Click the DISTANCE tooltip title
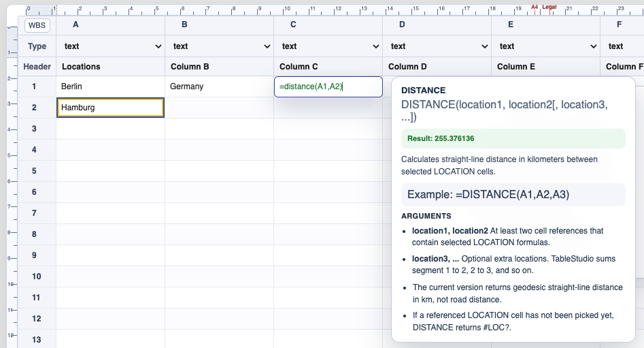 point(424,91)
